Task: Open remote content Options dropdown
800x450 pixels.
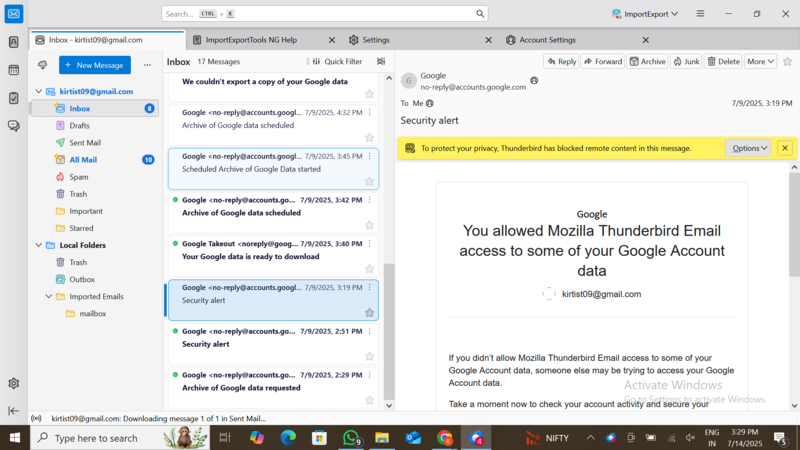Action: [x=748, y=148]
